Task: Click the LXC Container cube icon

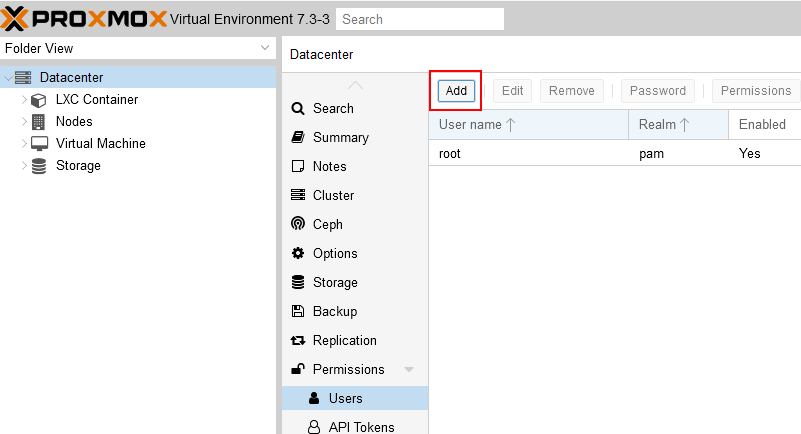Action: (x=38, y=100)
